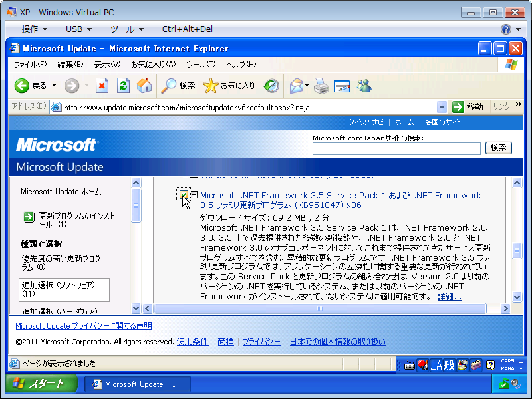Viewport: 532px width, 399px height.
Task: Open the History toolbar icon
Action: (x=271, y=86)
